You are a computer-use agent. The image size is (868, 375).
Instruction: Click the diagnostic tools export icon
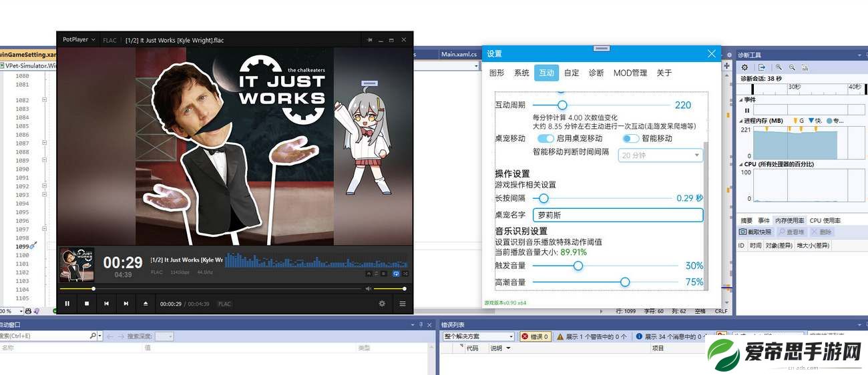(x=762, y=67)
